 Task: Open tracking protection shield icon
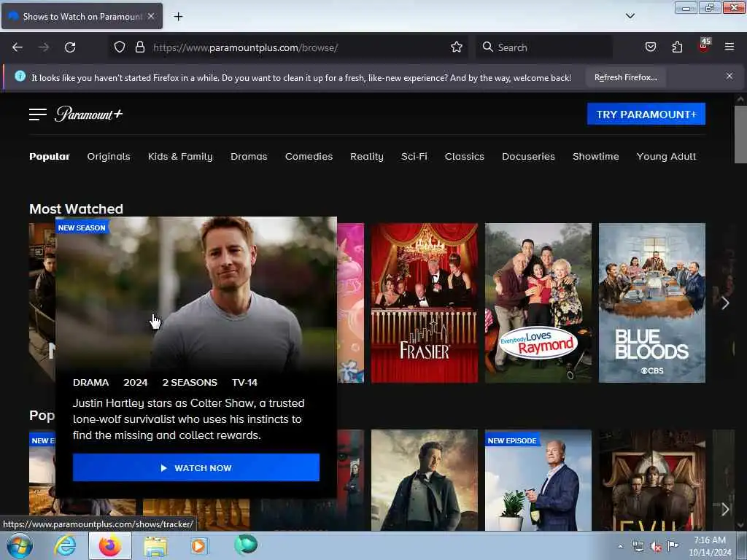[x=120, y=47]
